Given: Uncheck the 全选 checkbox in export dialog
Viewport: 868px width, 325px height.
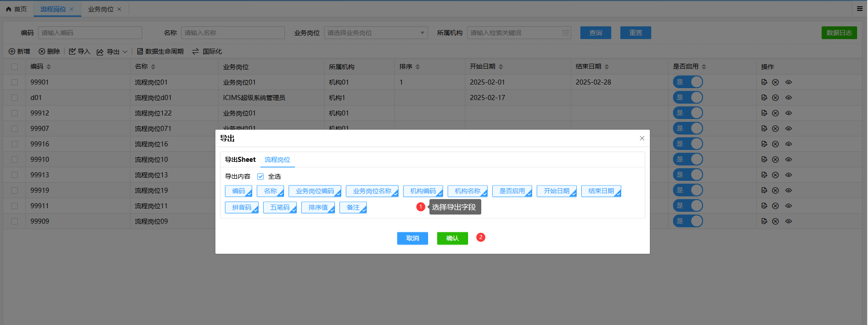Looking at the screenshot, I should (x=260, y=176).
